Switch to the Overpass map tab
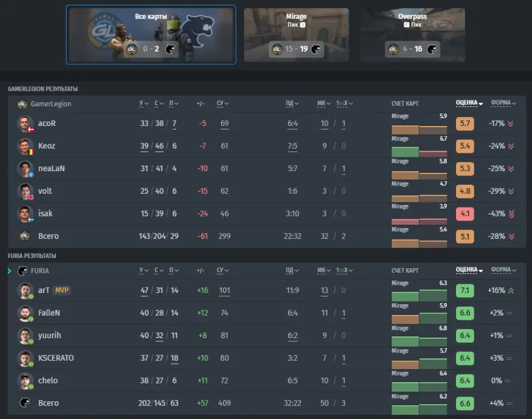Image resolution: width=532 pixels, height=419 pixels. pos(412,35)
